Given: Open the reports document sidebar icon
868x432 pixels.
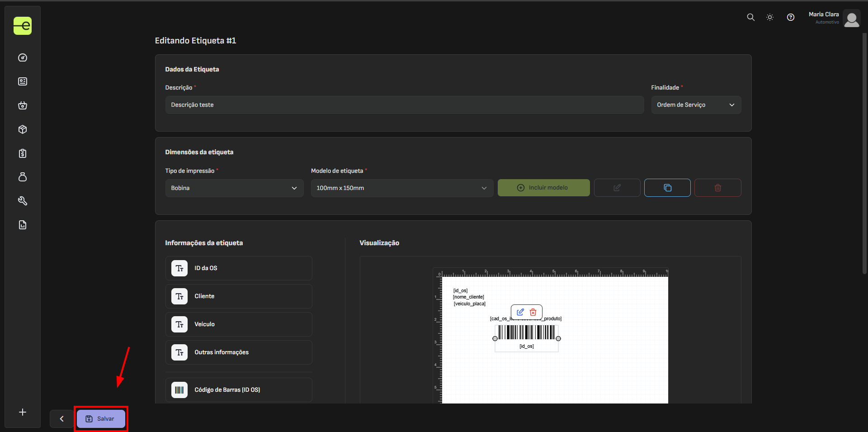Looking at the screenshot, I should tap(23, 225).
